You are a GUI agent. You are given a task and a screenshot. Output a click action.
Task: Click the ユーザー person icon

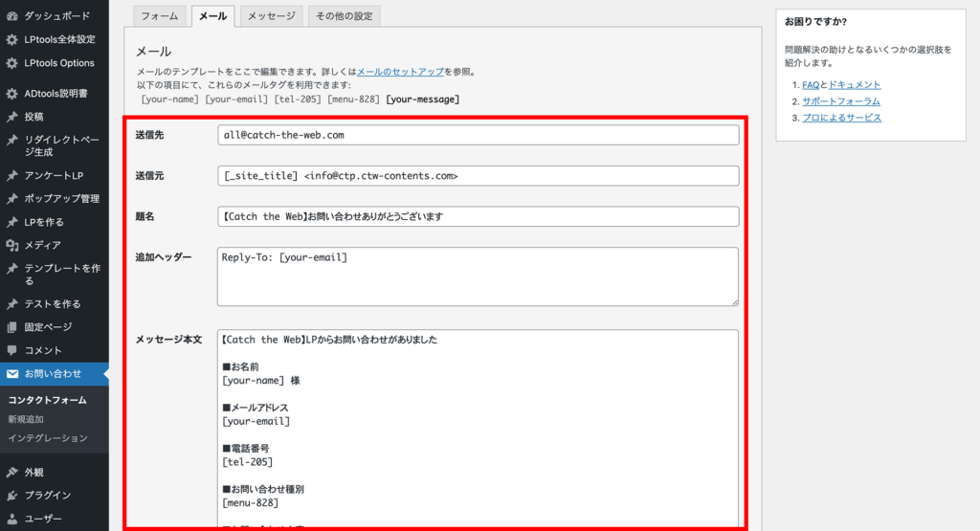(x=11, y=519)
